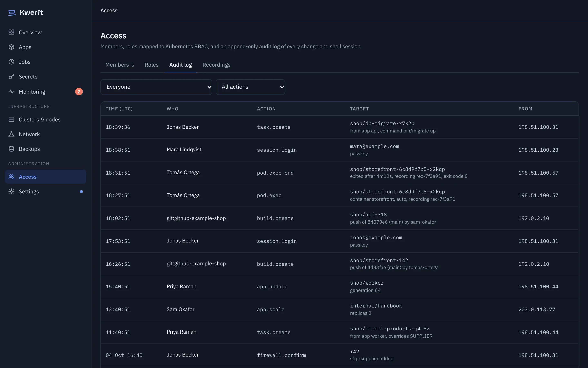
Task: Click the pod.exec.end action cell
Action: coord(275,173)
